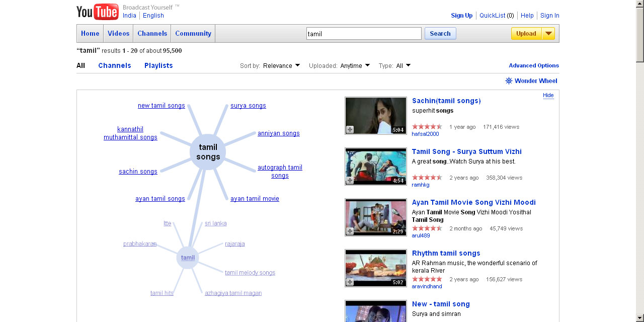This screenshot has height=322, width=644.
Task: Open Ayan Tamil Movie Song Vizhi Moodi title
Action: pos(473,202)
